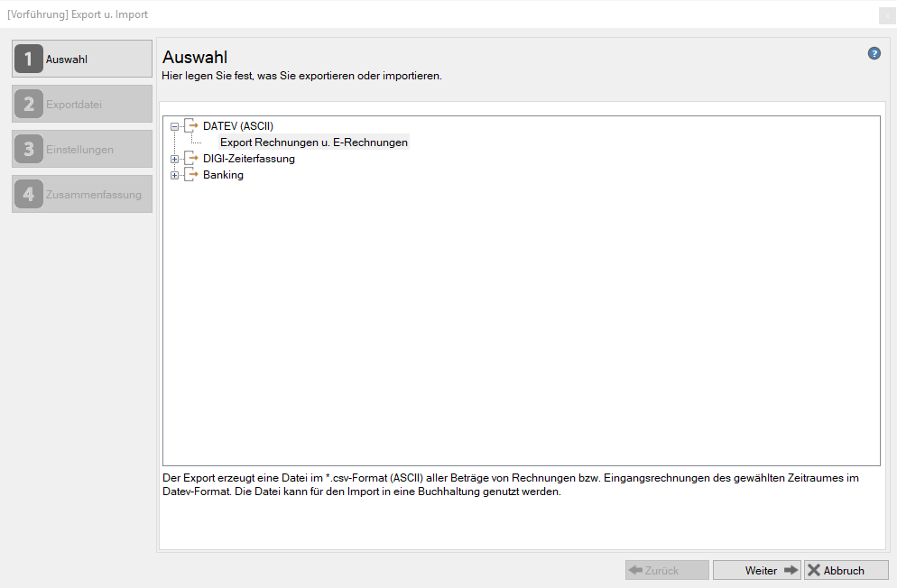The image size is (897, 588).
Task: Click the number 2 step badge
Action: 29,104
